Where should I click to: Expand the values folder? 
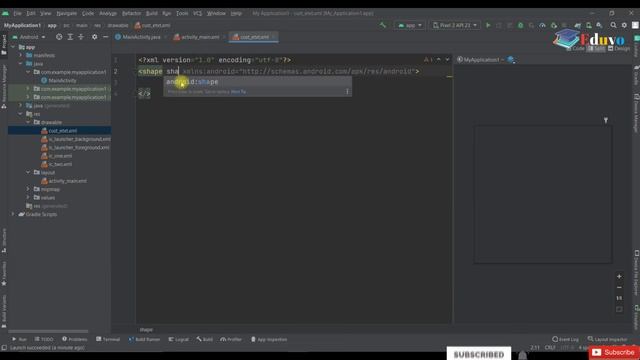coord(28,198)
